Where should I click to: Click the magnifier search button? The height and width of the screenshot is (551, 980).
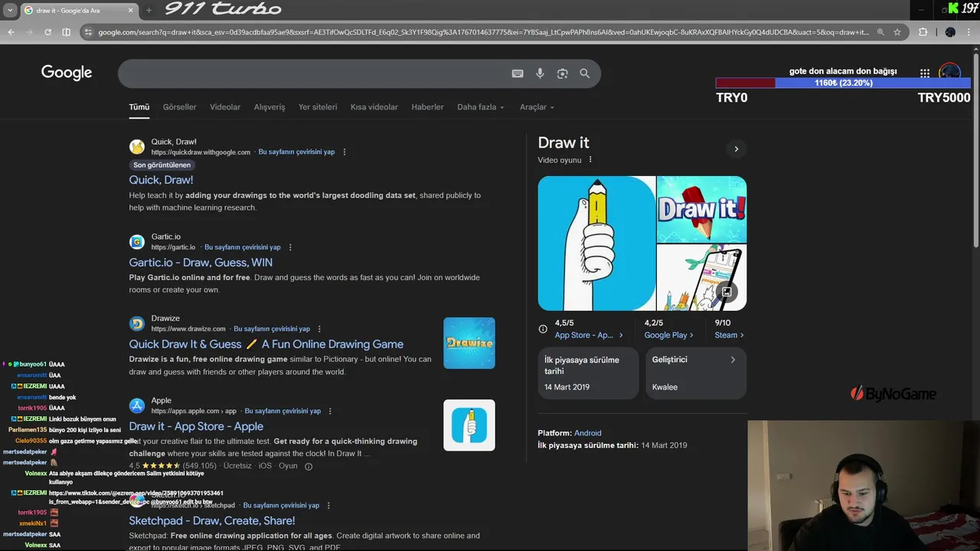[585, 73]
